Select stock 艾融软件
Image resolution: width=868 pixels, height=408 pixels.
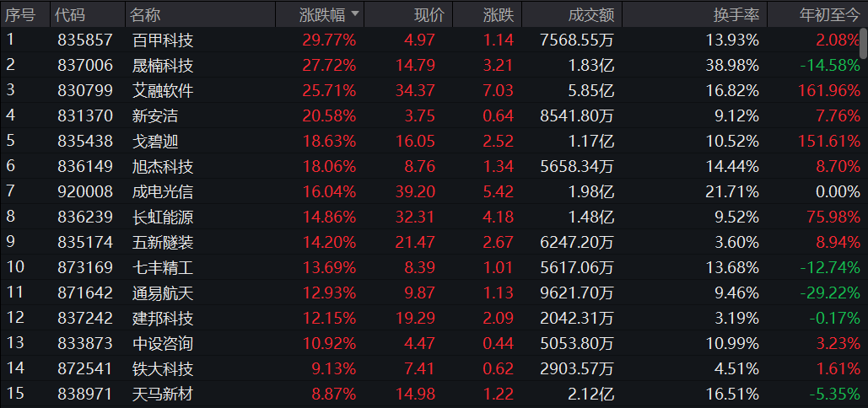tap(163, 91)
